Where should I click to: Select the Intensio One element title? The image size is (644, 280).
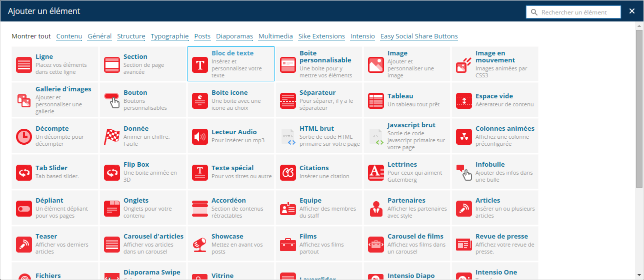point(496,273)
